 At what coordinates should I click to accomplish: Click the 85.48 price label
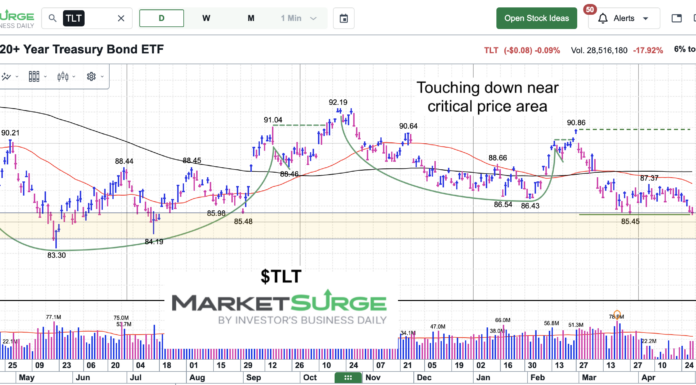point(243,221)
